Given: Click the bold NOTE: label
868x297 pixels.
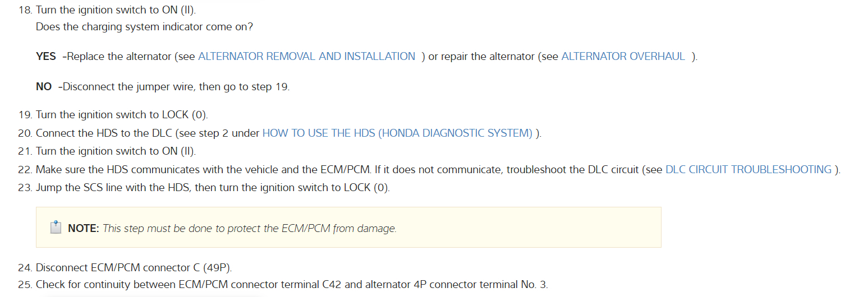Looking at the screenshot, I should pos(83,229).
